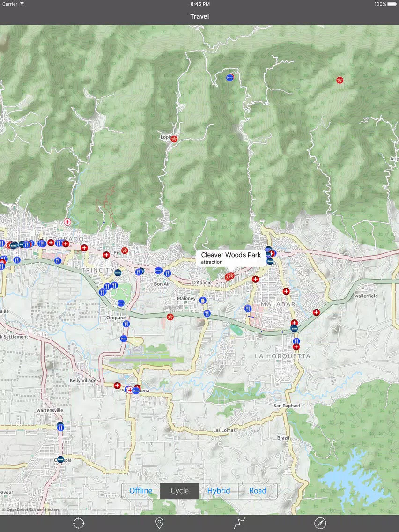Tap blue hotel marker at St Helena
Image resolution: width=399 pixels, height=532 pixels.
[x=136, y=391]
